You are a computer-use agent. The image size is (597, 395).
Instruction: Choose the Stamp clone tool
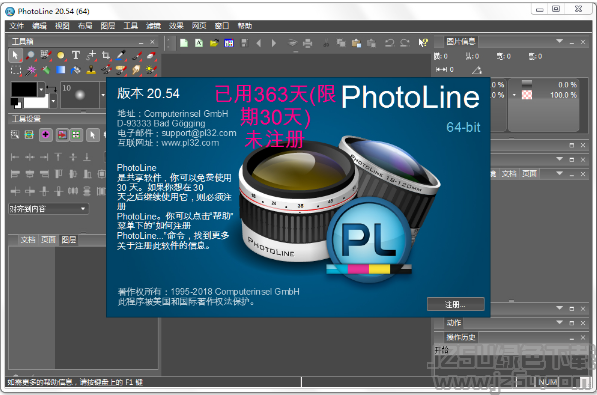(x=91, y=70)
